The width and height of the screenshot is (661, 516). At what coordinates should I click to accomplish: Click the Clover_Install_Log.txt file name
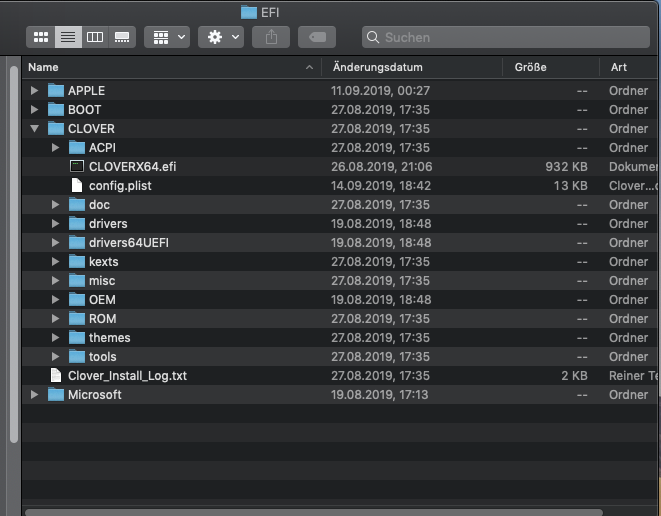coord(127,376)
